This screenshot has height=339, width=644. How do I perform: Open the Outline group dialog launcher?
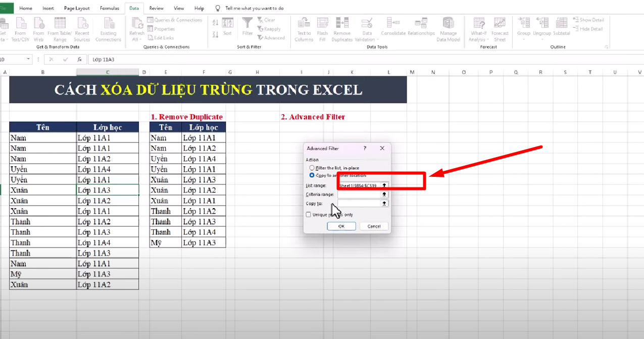pyautogui.click(x=606, y=47)
